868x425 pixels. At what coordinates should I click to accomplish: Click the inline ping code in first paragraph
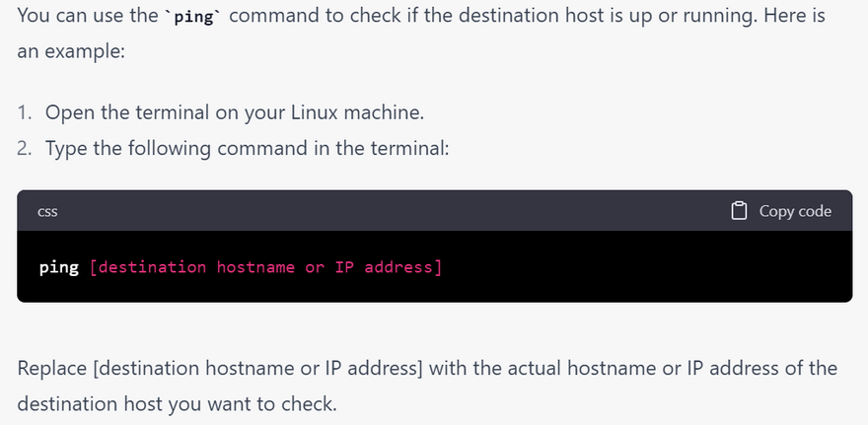192,18
